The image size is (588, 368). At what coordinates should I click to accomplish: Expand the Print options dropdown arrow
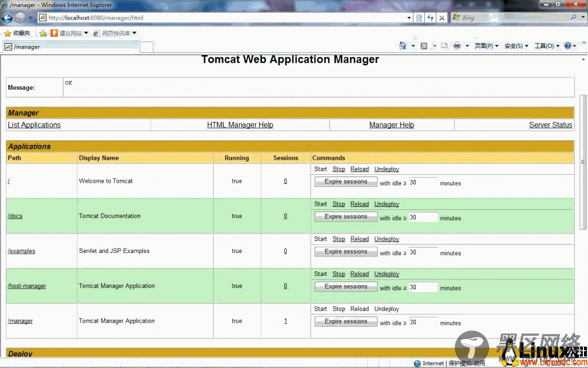tap(467, 46)
